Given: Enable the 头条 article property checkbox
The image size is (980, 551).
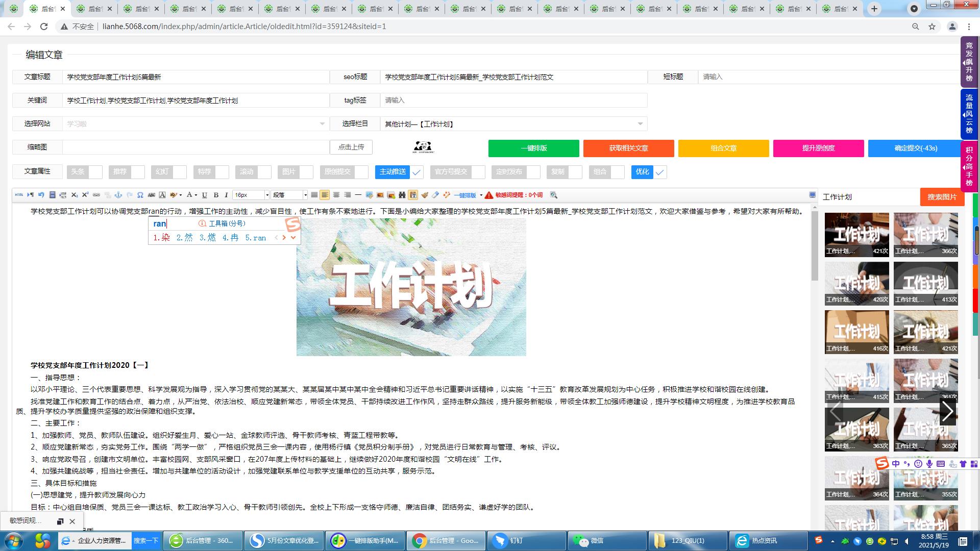Looking at the screenshot, I should tap(95, 172).
